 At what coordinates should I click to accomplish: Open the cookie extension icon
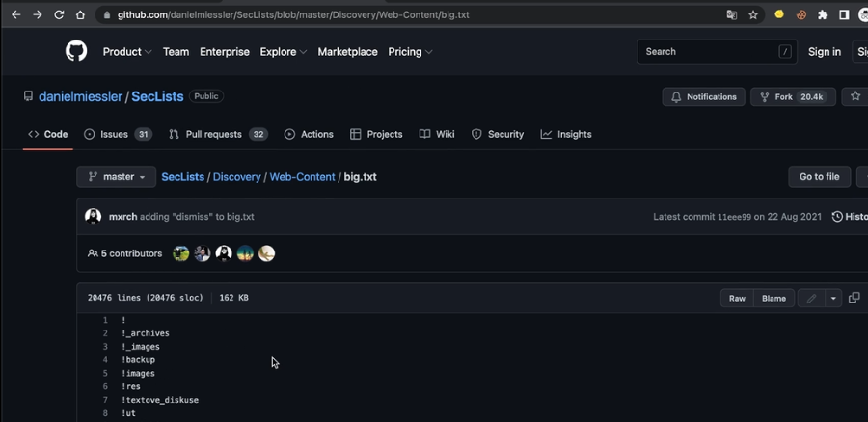[x=801, y=14]
